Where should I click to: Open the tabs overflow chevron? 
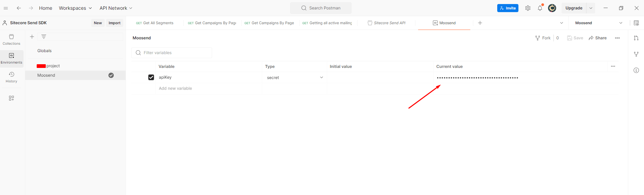coord(562,23)
